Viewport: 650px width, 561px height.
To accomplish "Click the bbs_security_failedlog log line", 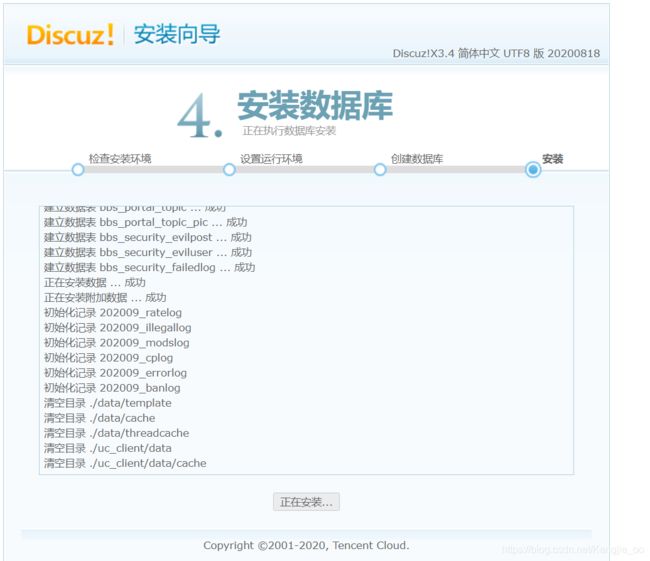I will [150, 267].
